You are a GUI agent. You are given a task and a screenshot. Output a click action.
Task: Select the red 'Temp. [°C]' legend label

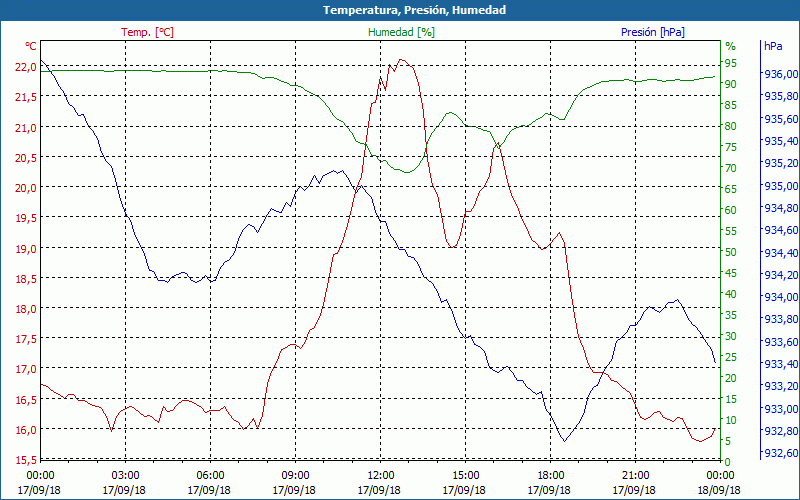147,32
